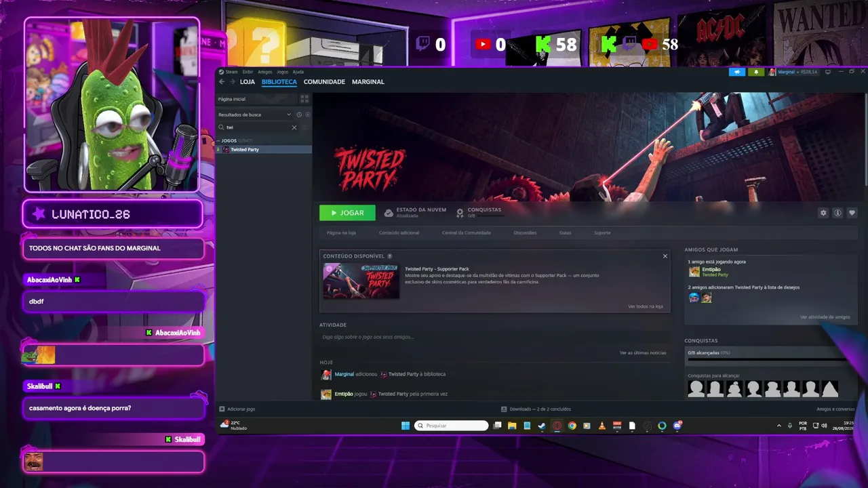This screenshot has height=488, width=868.
Task: Open the Steam menu
Action: click(232, 72)
